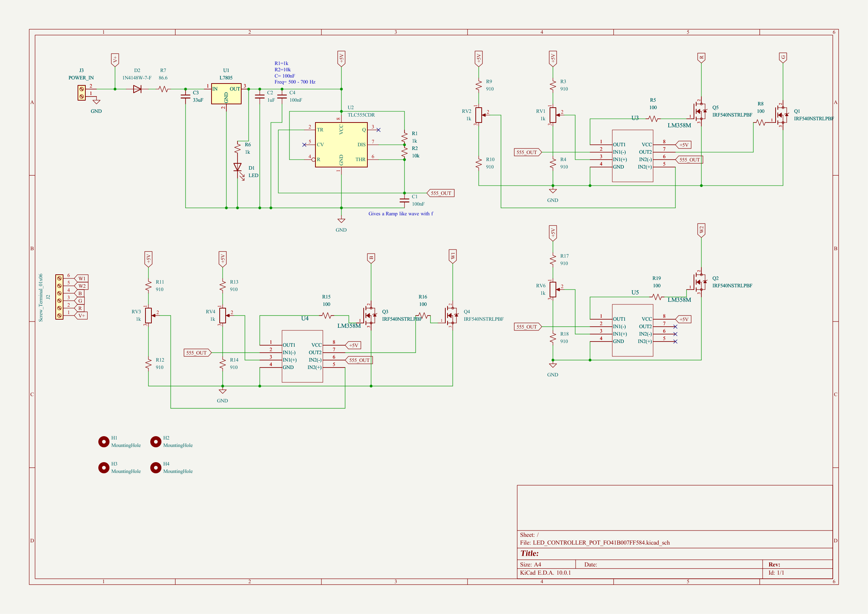Screen dimensions: 868x614
Task: Select the G global label above Q1
Action: point(783,58)
